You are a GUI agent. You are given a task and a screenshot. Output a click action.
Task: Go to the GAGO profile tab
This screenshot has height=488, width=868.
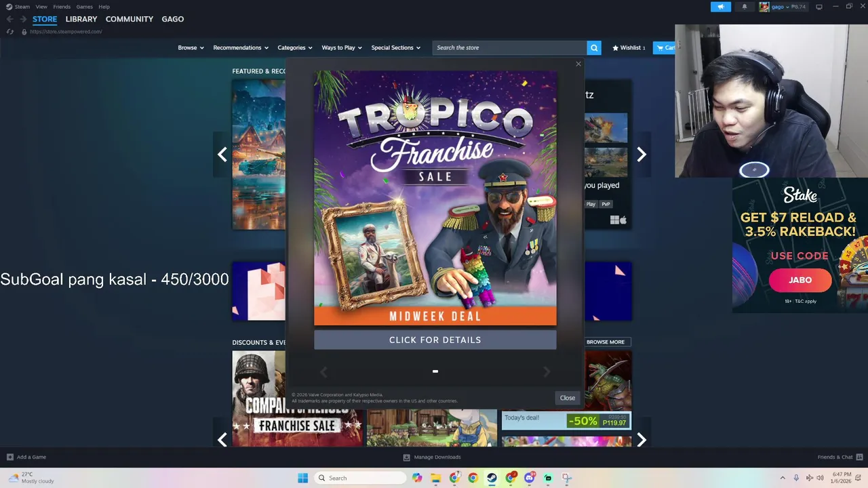[x=173, y=19]
